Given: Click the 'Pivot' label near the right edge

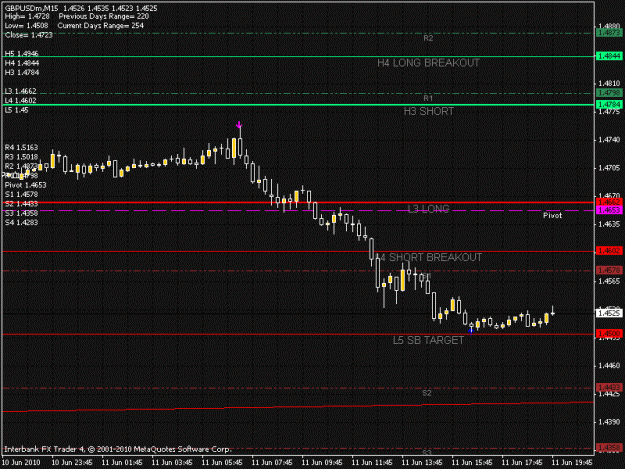Looking at the screenshot, I should click(x=552, y=216).
